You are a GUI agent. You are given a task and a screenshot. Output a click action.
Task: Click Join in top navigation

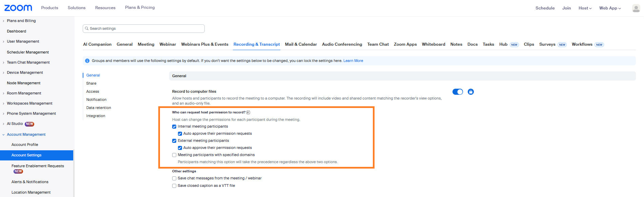[x=566, y=8]
